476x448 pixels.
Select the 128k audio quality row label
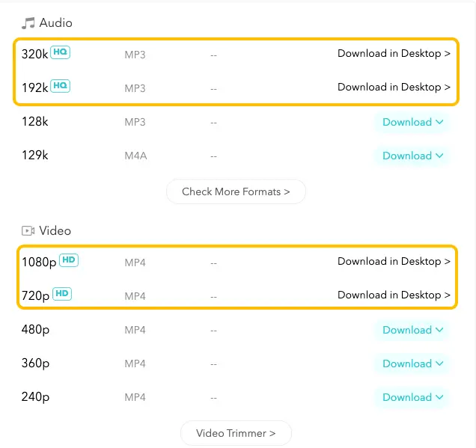(34, 122)
